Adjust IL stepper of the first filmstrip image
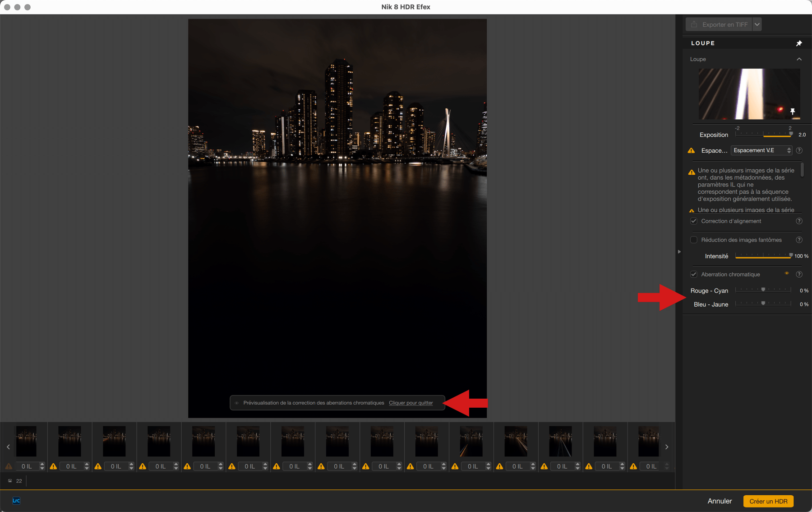This screenshot has height=512, width=812. [x=42, y=466]
